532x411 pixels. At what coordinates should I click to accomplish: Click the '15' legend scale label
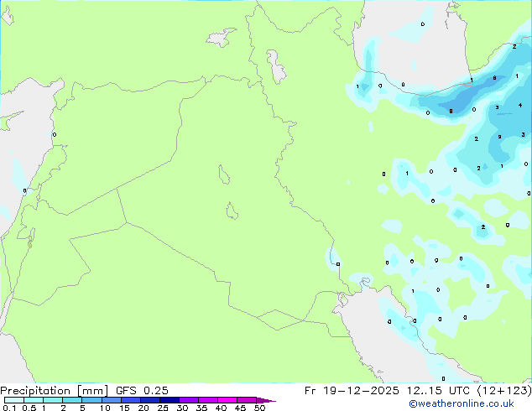[x=124, y=408]
